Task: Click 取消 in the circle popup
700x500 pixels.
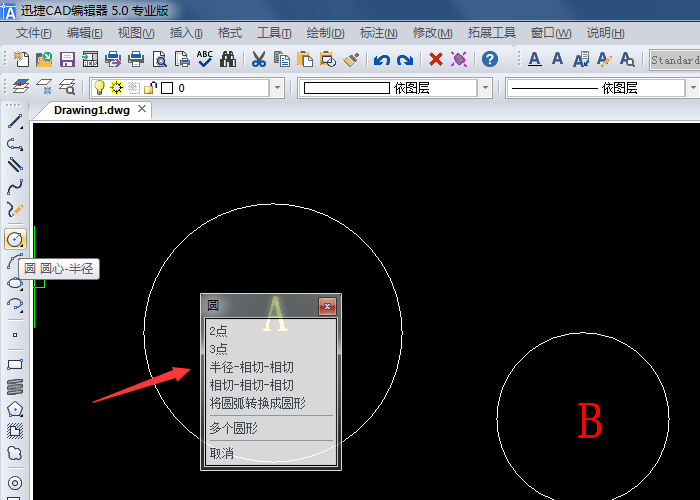Action: (221, 453)
